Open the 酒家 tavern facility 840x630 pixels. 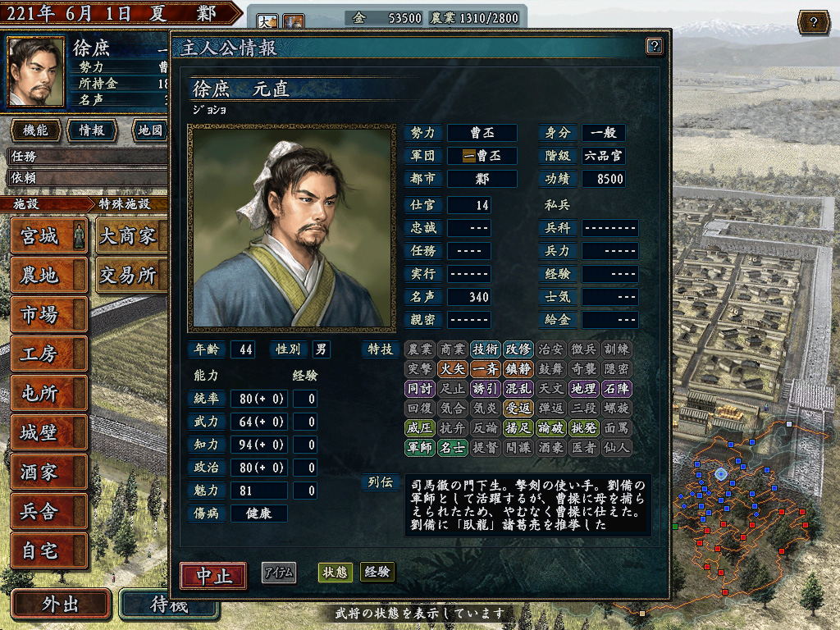(48, 472)
